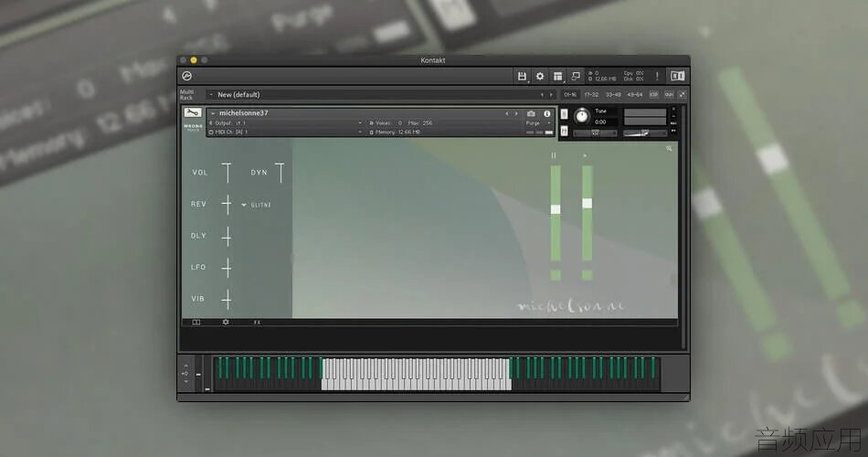Minimize rack view with corner icon
Viewport: 868px width, 457px height.
682,95
